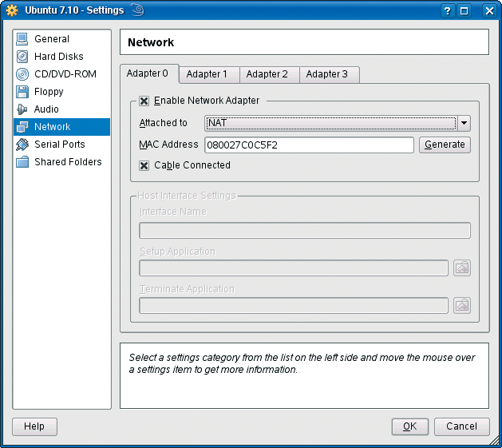Viewport: 502px width, 448px height.
Task: Show the Shared Folders settings
Action: click(61, 162)
